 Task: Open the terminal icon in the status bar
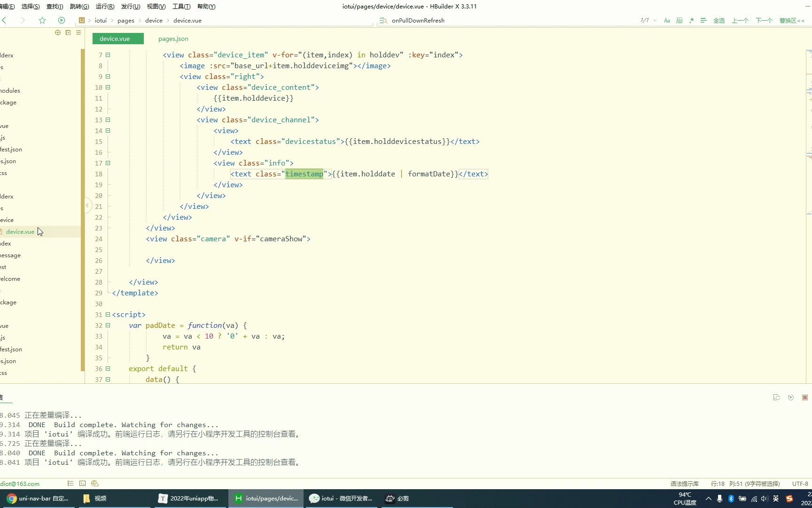(83, 484)
